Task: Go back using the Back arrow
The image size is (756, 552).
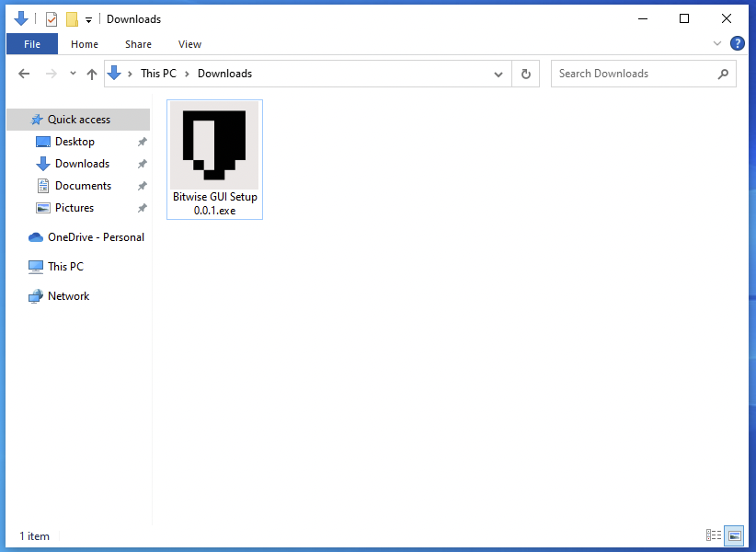Action: pyautogui.click(x=25, y=74)
